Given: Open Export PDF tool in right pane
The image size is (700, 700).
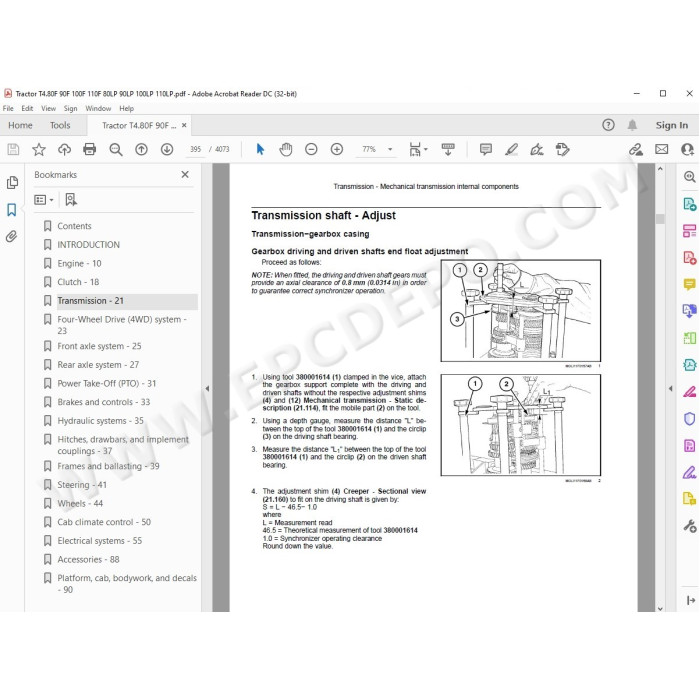Looking at the screenshot, I should pos(689,204).
